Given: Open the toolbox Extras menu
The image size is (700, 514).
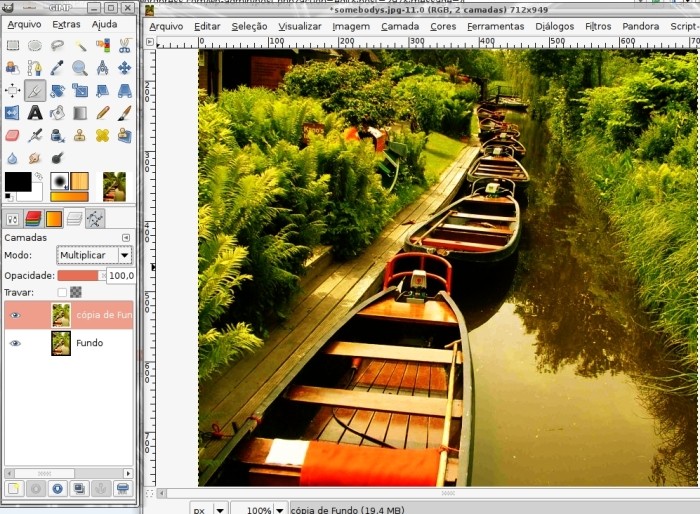Looking at the screenshot, I should 66,24.
